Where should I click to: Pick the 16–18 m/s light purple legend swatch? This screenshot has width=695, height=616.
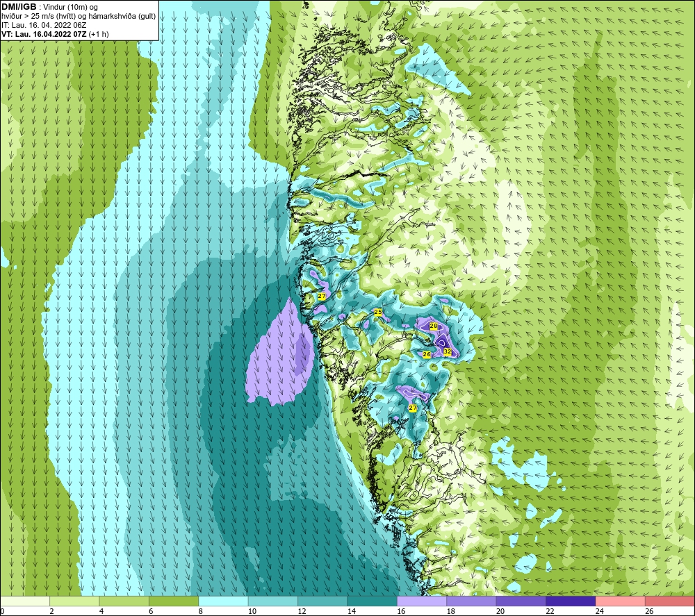coord(422,601)
